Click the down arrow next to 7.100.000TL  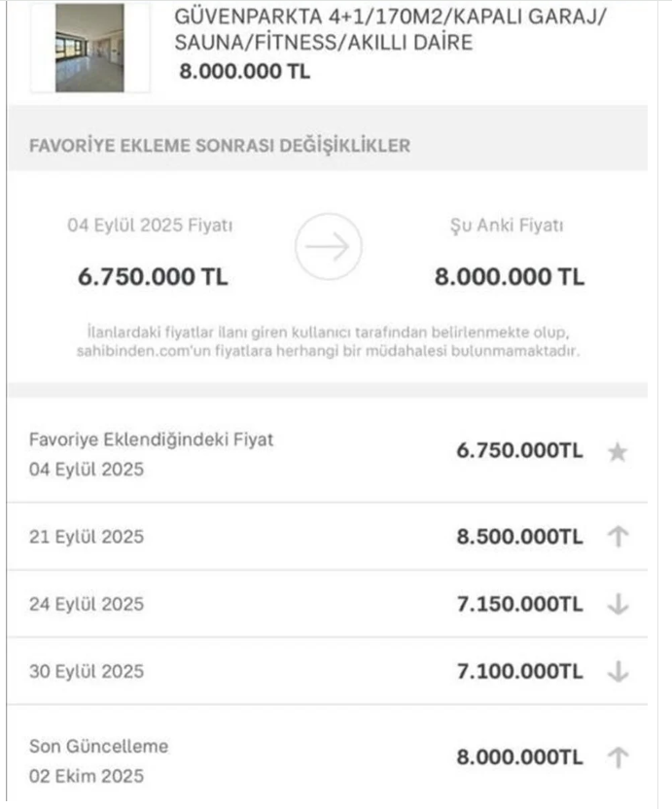coord(618,671)
